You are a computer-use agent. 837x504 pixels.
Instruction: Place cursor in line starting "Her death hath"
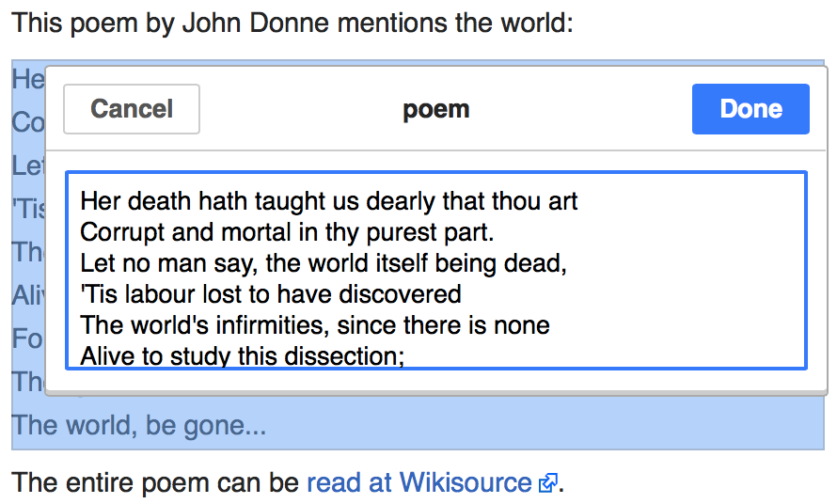click(328, 200)
